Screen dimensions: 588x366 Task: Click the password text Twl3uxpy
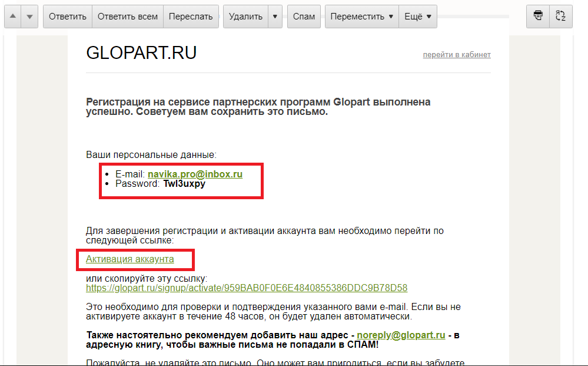[x=184, y=184]
